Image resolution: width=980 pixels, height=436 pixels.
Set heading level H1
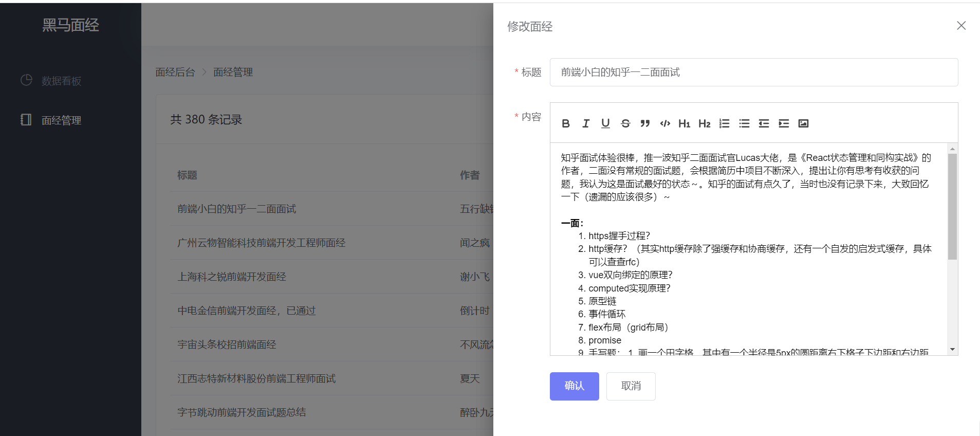pyautogui.click(x=684, y=123)
